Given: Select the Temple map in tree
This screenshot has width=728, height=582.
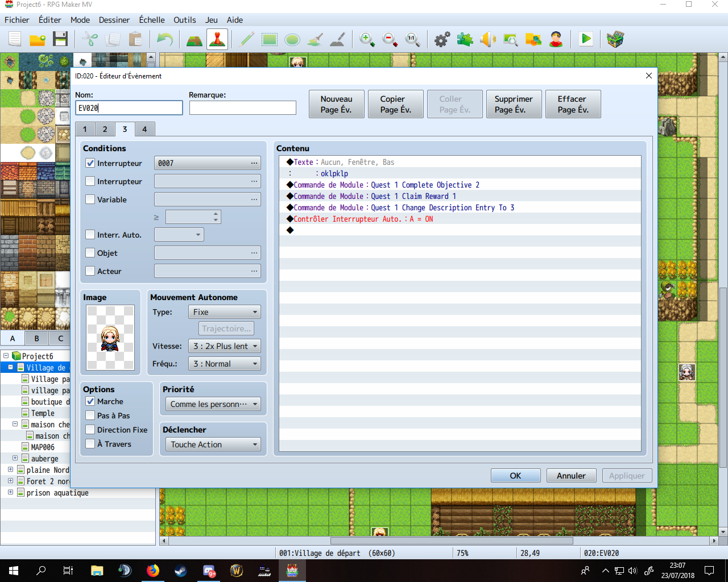Looking at the screenshot, I should click(43, 413).
